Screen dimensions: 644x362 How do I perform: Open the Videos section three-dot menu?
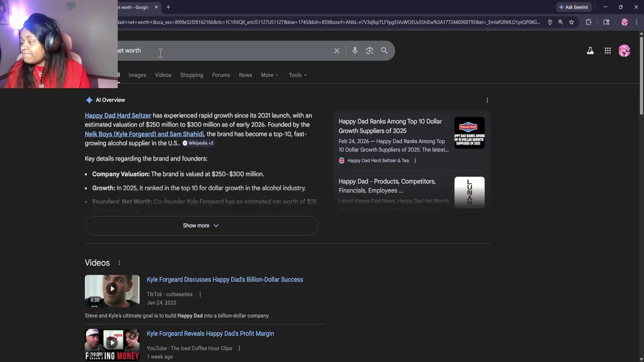119,263
